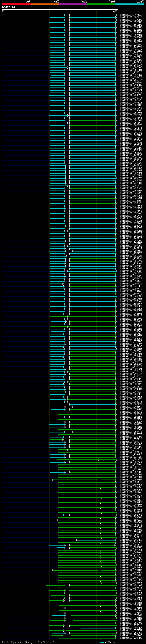The width and height of the screenshot is (146, 644).
Task: Select hit UniRef100_Q9XGR3
Action: click(131, 379)
